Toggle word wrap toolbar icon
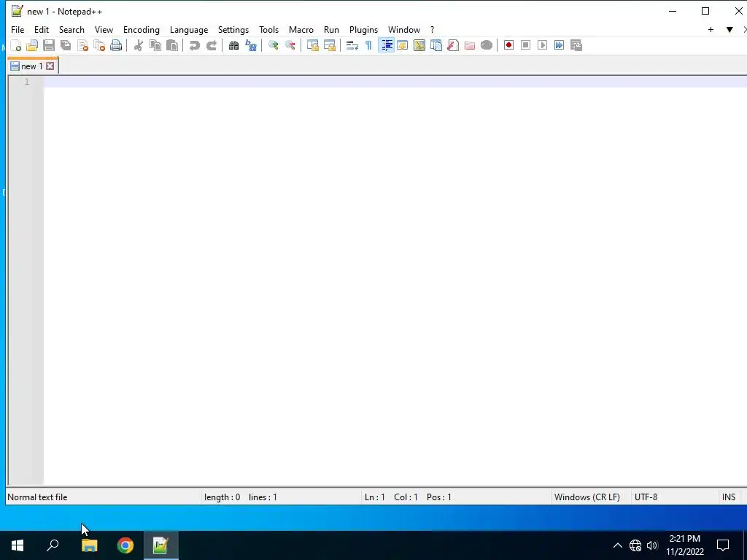The image size is (747, 560). point(352,45)
